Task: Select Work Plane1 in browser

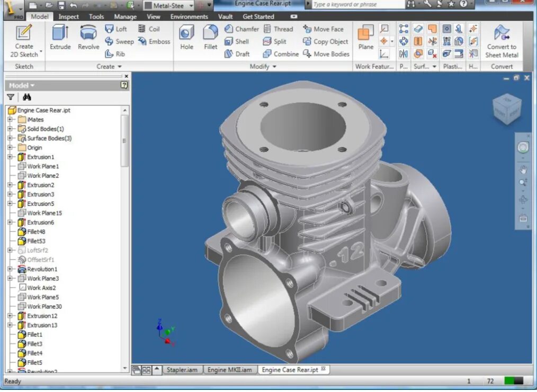Action: click(x=38, y=166)
